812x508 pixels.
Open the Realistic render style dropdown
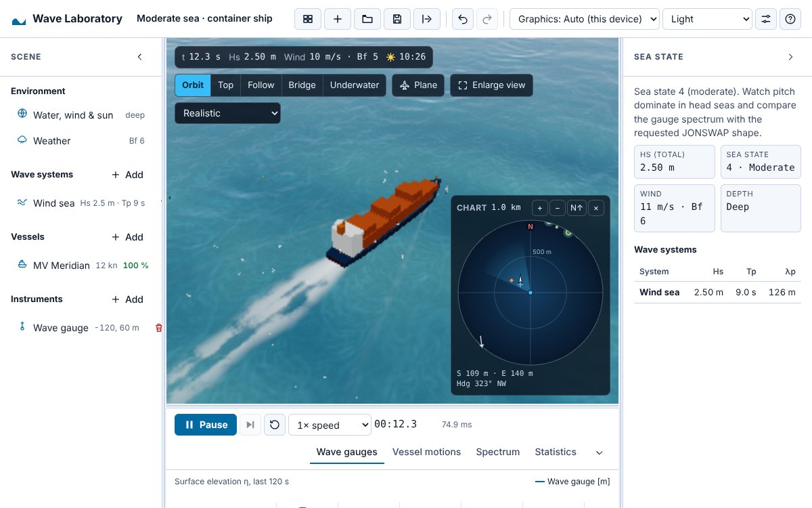coord(227,113)
